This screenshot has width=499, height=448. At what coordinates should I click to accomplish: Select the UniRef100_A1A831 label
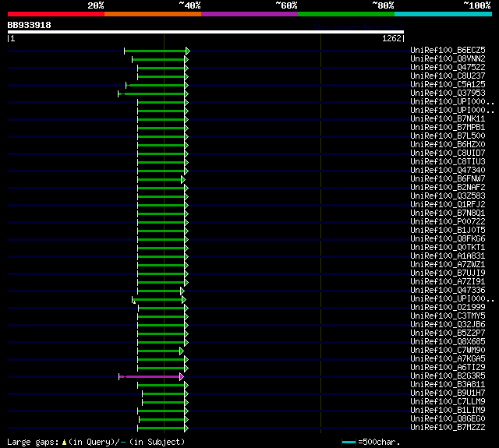448,256
